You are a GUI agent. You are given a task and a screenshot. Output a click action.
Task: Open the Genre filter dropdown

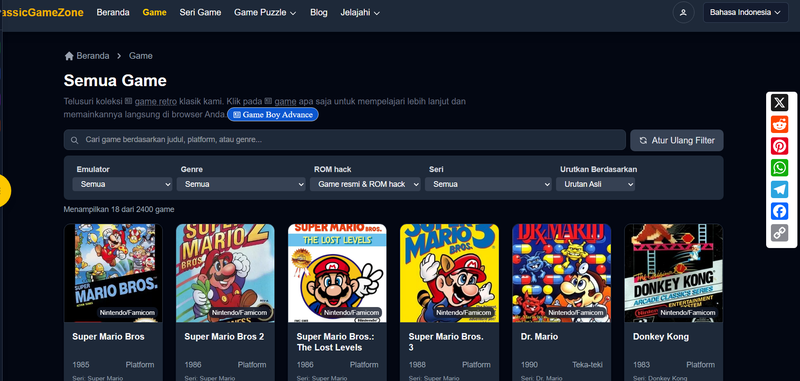click(x=241, y=184)
